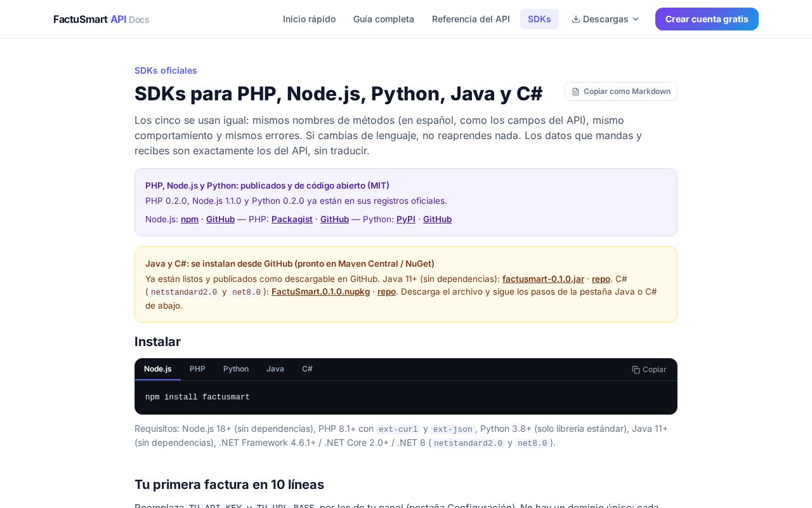
Task: Click the ext-json inline code
Action: (453, 429)
